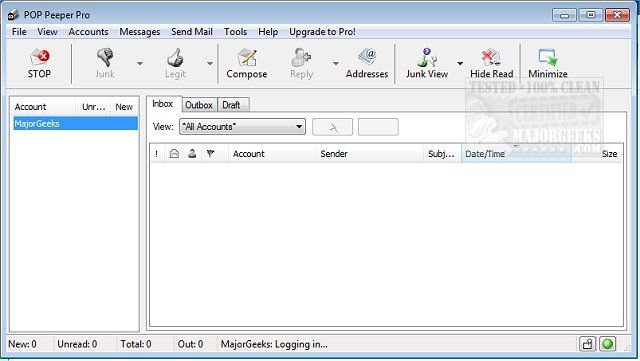
Task: Expand the Junk View dropdown arrow
Action: (x=460, y=64)
